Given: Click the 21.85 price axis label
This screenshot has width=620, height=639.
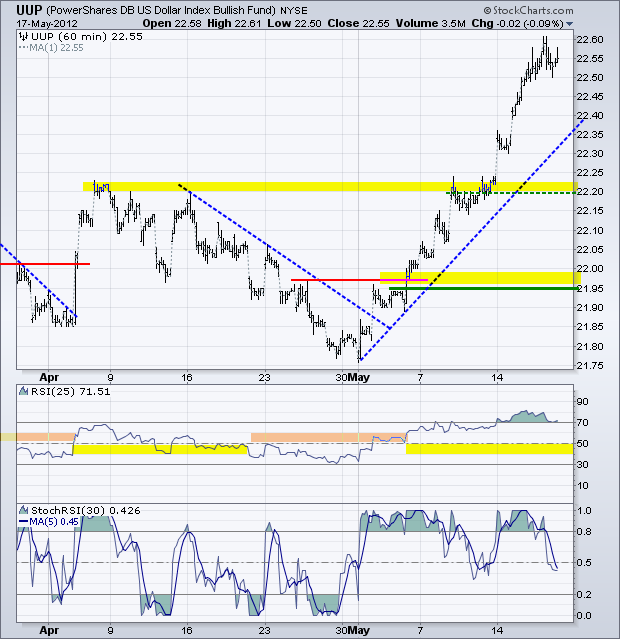Looking at the screenshot, I should (589, 326).
